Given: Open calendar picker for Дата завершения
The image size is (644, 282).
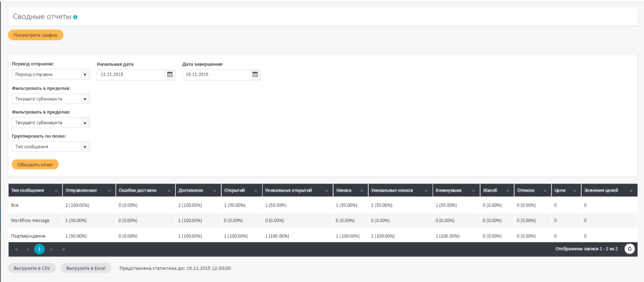Looking at the screenshot, I should tap(255, 74).
